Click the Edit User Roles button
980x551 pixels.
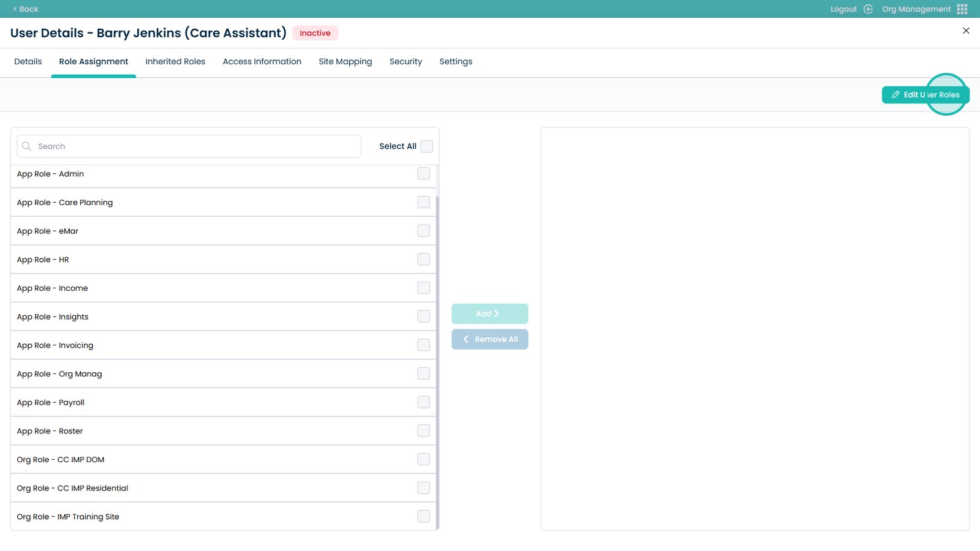925,95
